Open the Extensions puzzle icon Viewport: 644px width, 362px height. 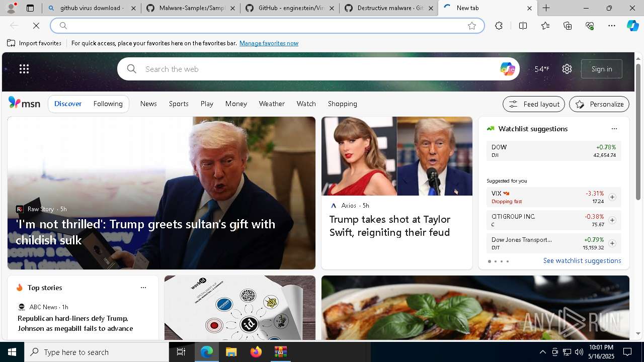tap(499, 26)
